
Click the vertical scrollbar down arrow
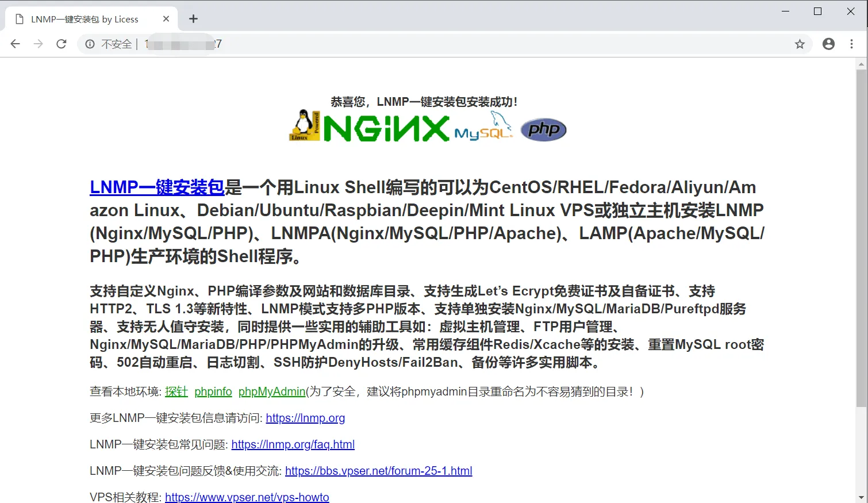point(861,497)
